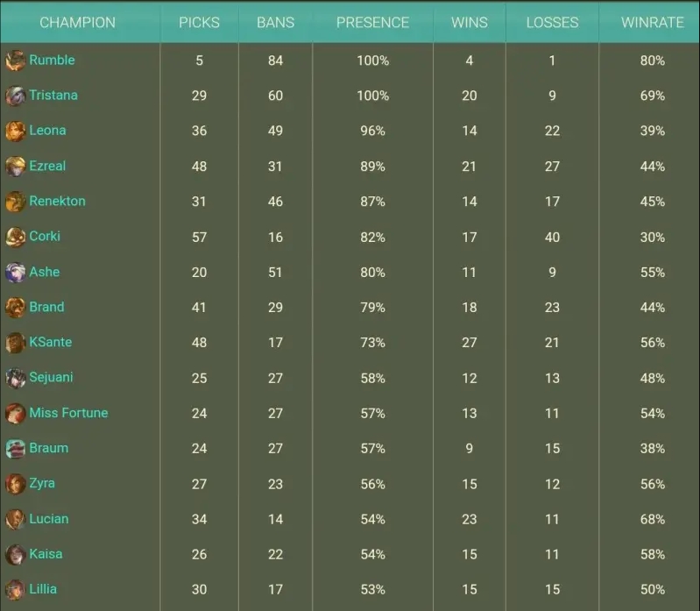The width and height of the screenshot is (700, 611).
Task: Click Zyra's champion portrait icon
Action: (15, 483)
